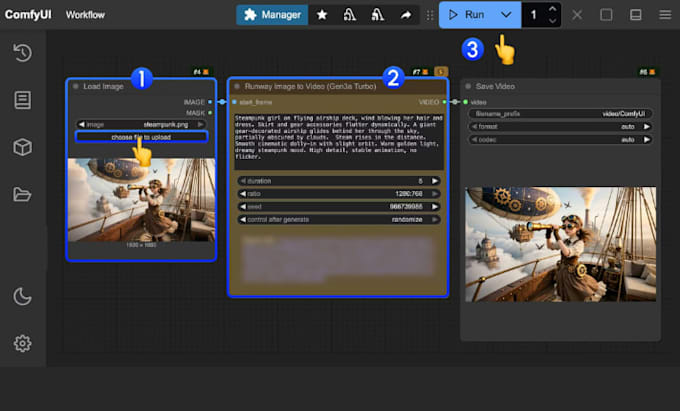Viewport: 680px width, 411px height.
Task: Click the square icon right of the X icon
Action: (x=606, y=15)
